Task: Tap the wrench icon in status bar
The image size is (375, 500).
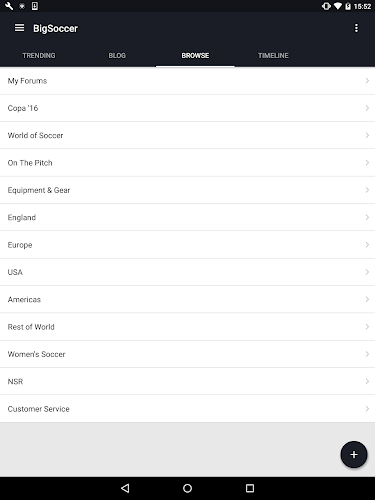Action: tap(9, 6)
